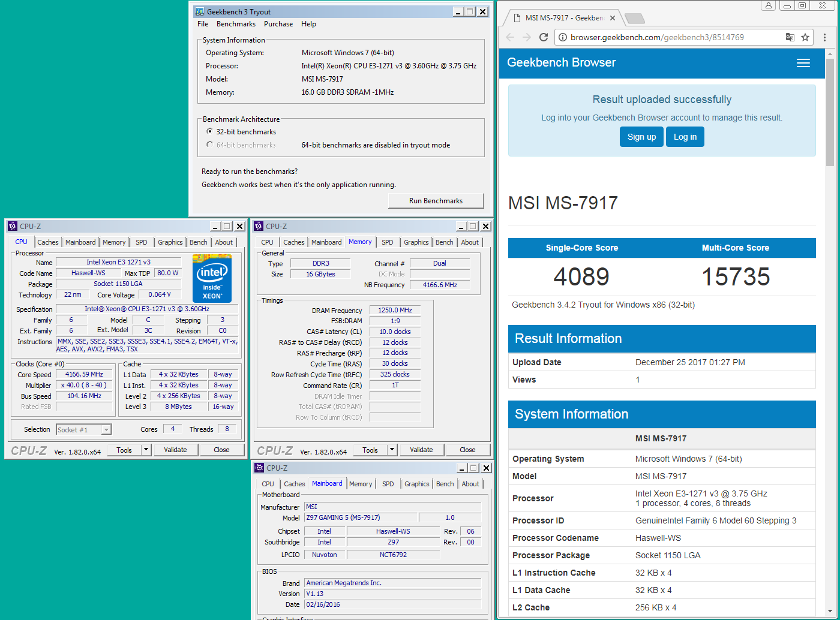Close the MSI MS-7917 browser tab
The height and width of the screenshot is (620, 840).
tap(613, 18)
